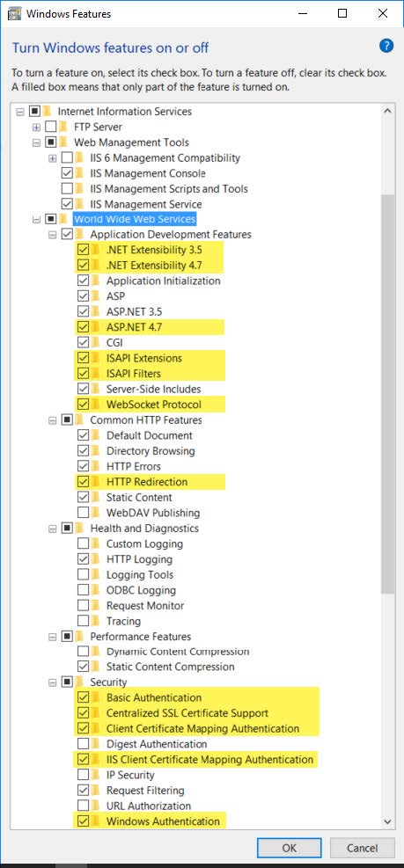The width and height of the screenshot is (404, 868).
Task: Select the IIS Management Service label
Action: coord(146,204)
